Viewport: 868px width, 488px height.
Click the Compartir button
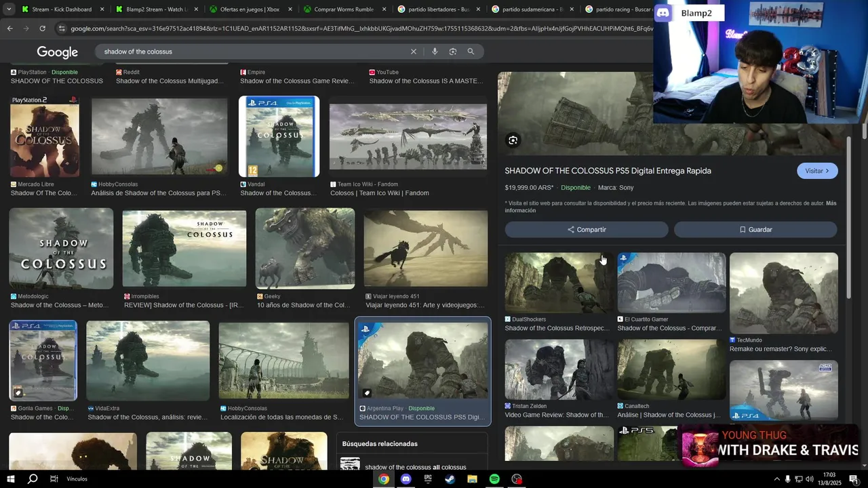(587, 230)
